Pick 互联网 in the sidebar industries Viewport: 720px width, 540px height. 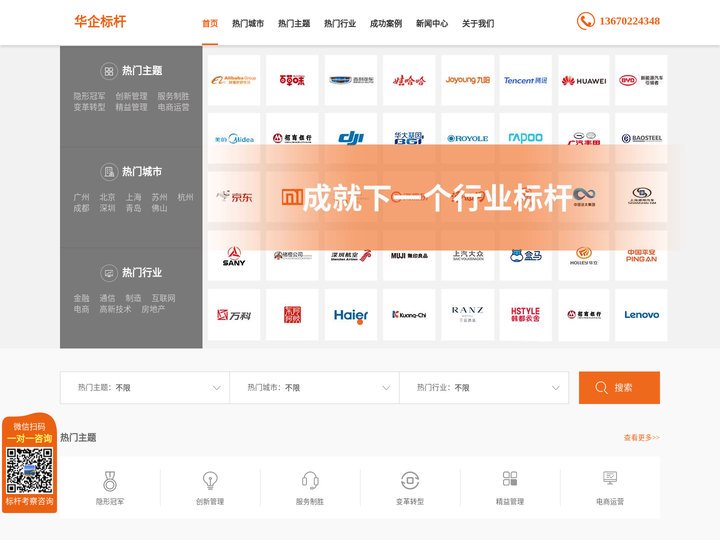pos(163,298)
